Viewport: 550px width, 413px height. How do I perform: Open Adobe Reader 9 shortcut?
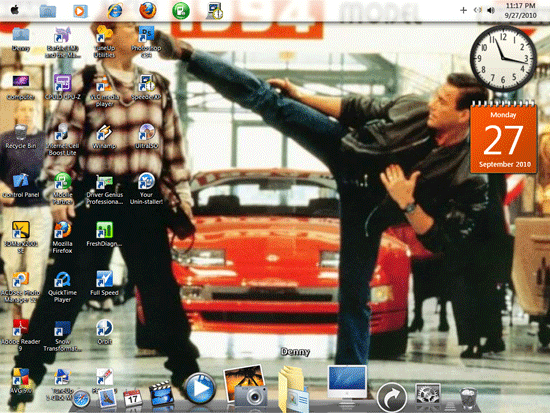[x=21, y=335]
